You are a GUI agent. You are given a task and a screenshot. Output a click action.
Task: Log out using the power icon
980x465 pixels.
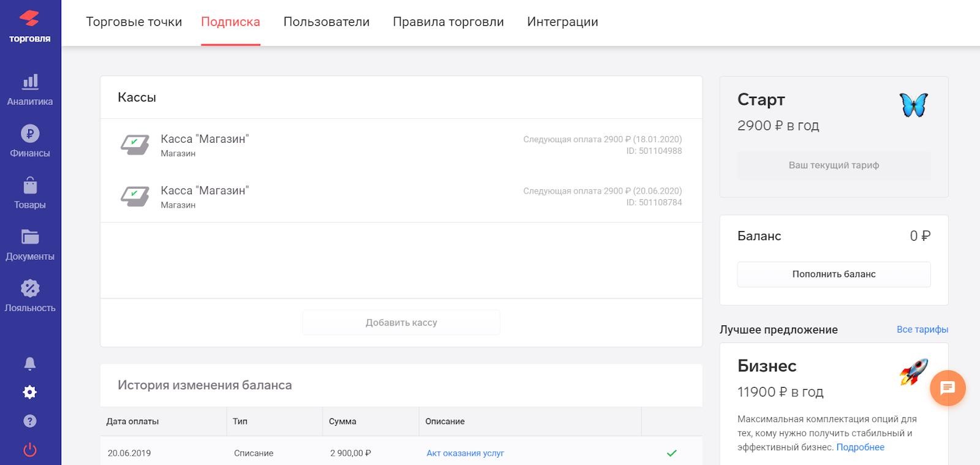click(x=30, y=450)
